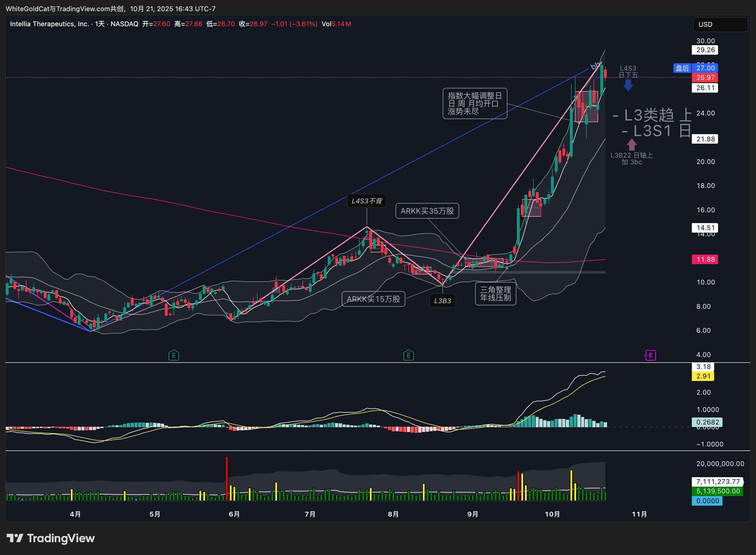This screenshot has height=555, width=756.
Task: Click the 11月 date axis label
Action: click(x=639, y=514)
